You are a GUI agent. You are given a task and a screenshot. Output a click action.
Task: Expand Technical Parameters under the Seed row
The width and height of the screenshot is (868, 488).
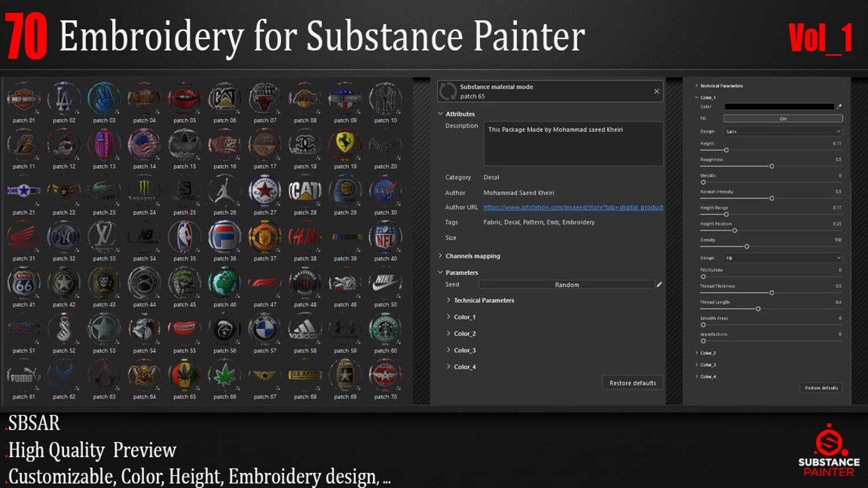tap(448, 300)
